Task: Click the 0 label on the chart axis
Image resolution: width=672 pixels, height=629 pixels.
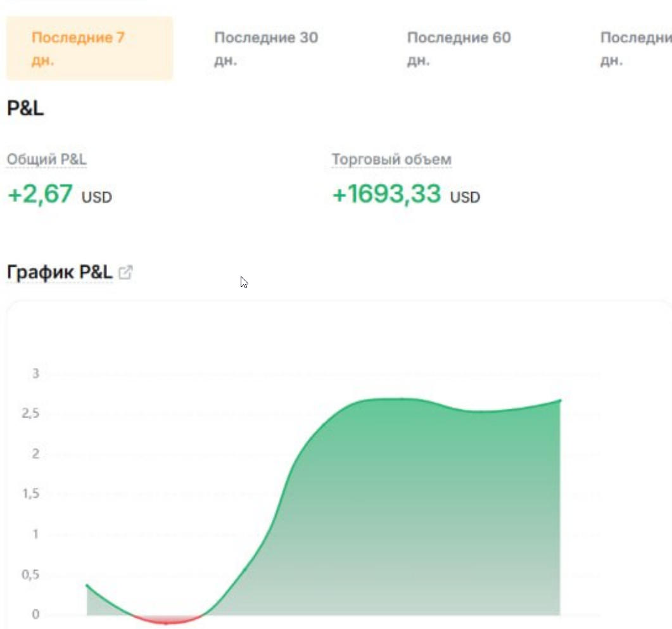Action: (35, 614)
